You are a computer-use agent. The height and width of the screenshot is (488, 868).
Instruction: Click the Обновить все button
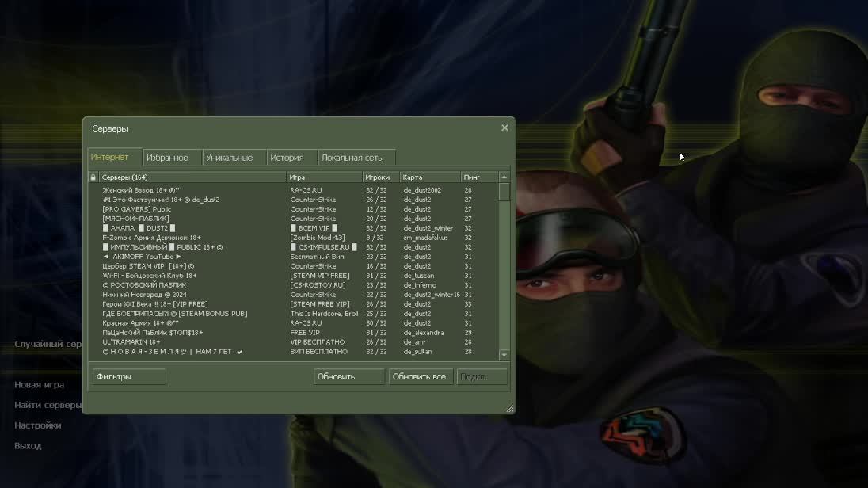pyautogui.click(x=421, y=376)
